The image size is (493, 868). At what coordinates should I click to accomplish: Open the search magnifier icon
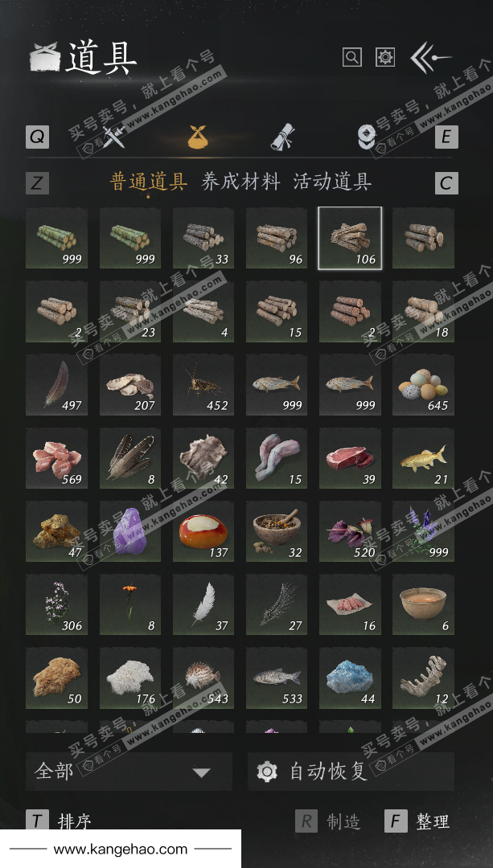click(x=351, y=57)
